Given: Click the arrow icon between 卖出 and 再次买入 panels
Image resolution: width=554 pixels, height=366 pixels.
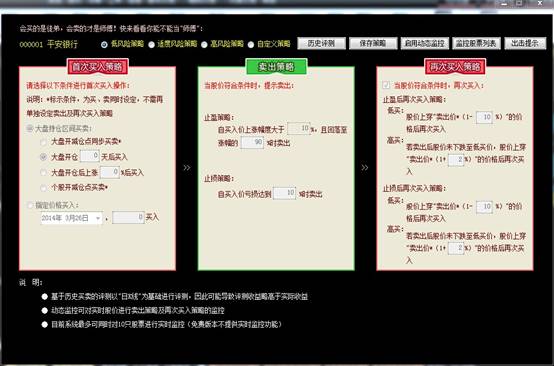Looking at the screenshot, I should pos(365,167).
